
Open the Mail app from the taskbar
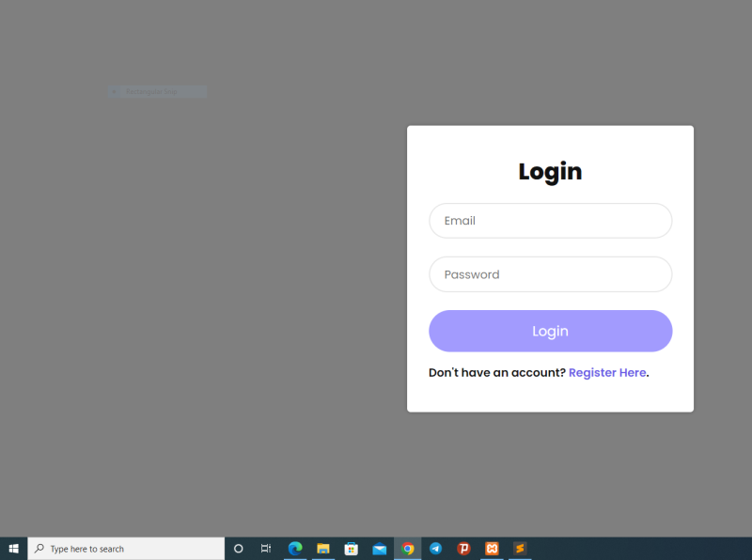pos(380,548)
